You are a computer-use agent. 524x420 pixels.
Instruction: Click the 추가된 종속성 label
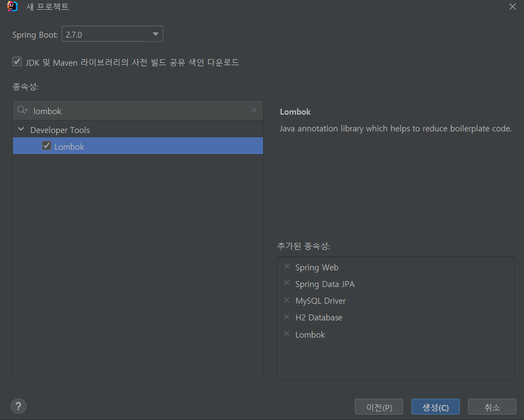coord(304,246)
